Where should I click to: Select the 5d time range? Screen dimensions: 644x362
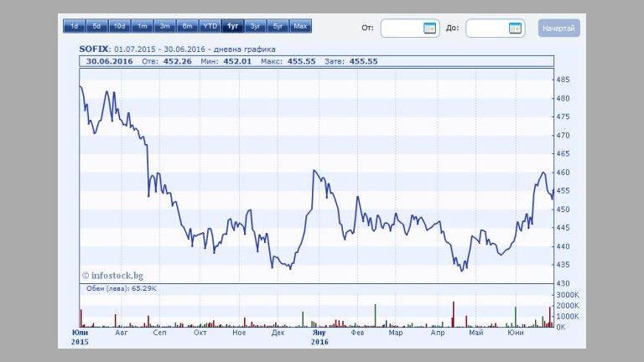(96, 27)
